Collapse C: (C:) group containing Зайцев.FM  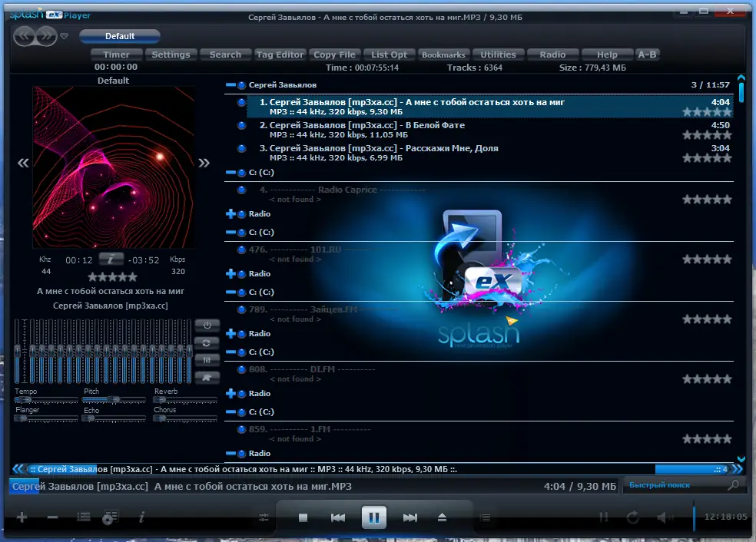point(231,292)
